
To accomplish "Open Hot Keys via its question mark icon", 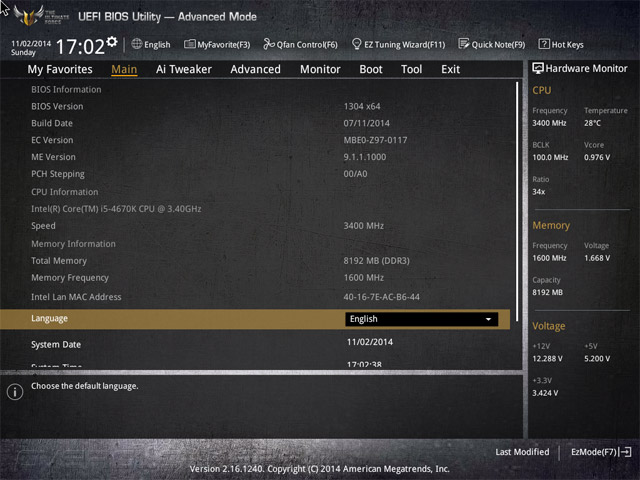I will click(x=544, y=44).
